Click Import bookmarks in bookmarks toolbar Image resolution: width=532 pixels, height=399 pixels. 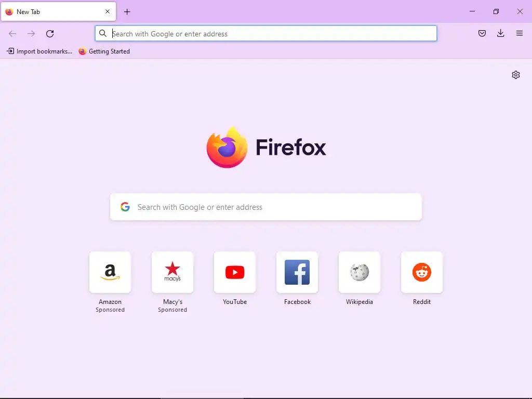click(x=39, y=51)
